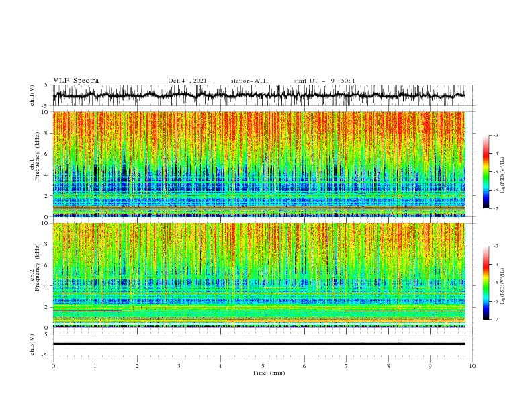Click time axis tick label "4"
Viewport: 532px width, 411px height.
pyautogui.click(x=220, y=366)
